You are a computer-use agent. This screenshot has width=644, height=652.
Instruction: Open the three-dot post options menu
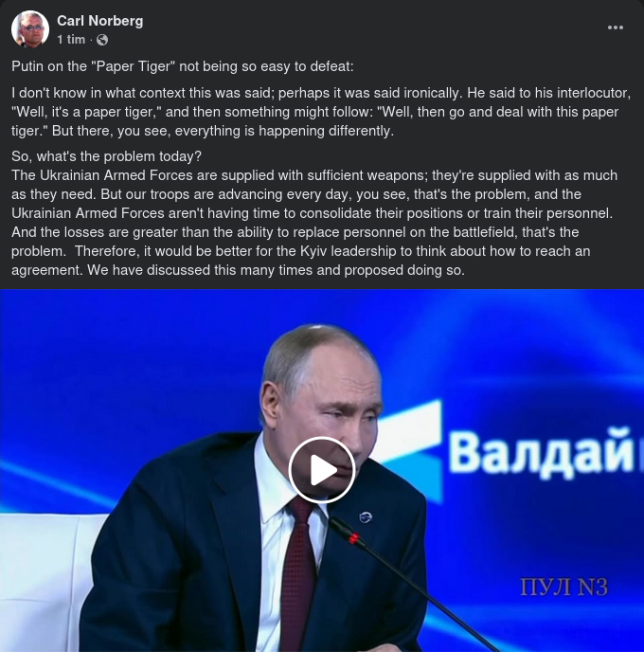pos(615,27)
